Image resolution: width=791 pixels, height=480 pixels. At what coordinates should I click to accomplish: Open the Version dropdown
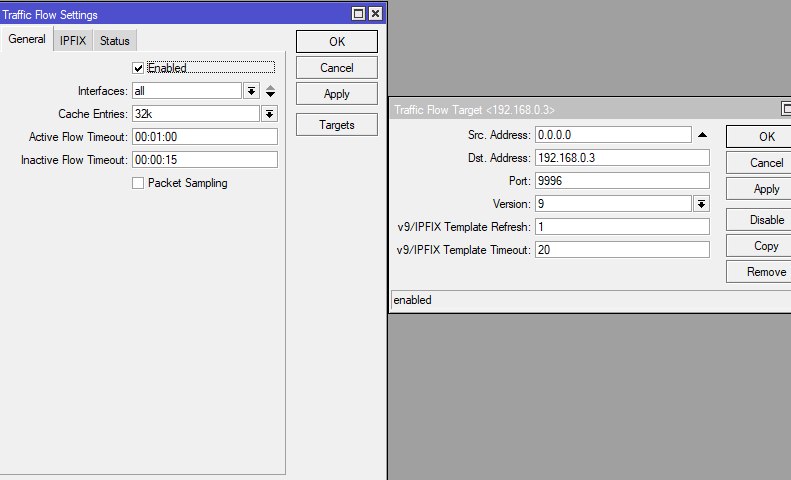coord(701,204)
